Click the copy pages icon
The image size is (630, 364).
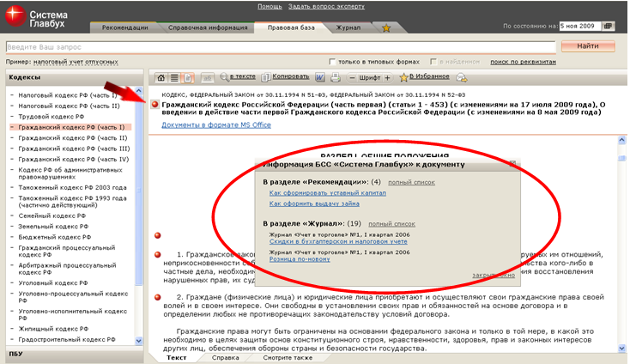click(x=265, y=77)
